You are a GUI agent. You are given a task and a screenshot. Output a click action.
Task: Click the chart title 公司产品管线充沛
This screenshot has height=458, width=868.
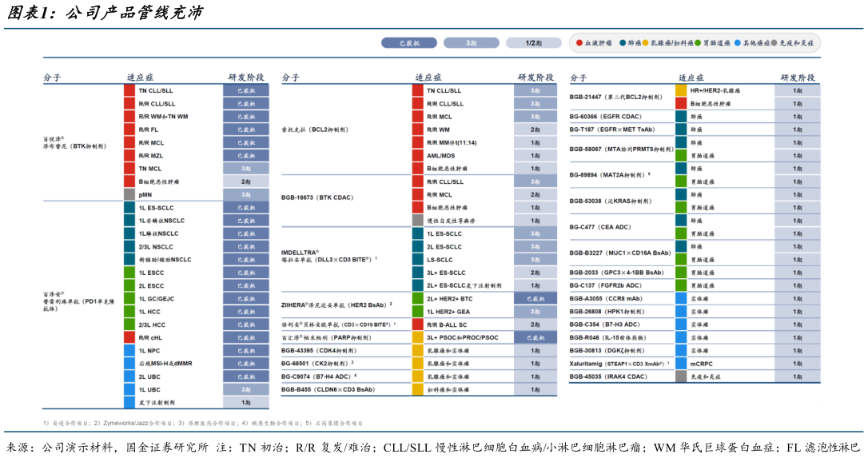tap(134, 12)
